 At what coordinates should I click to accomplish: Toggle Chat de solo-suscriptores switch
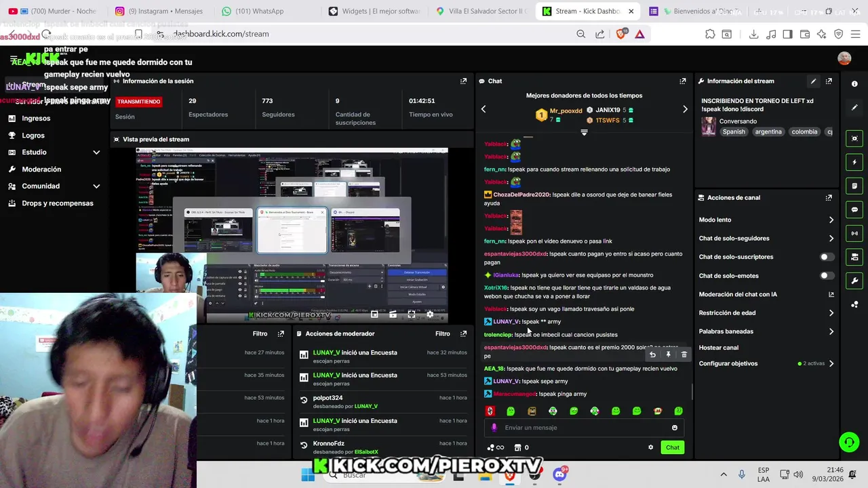click(x=827, y=257)
